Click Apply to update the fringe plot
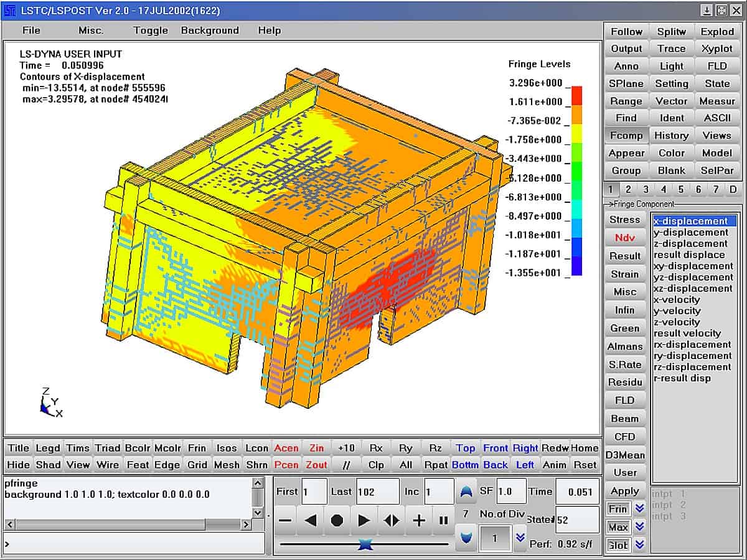Screen dimensions: 747x560 tap(625, 491)
